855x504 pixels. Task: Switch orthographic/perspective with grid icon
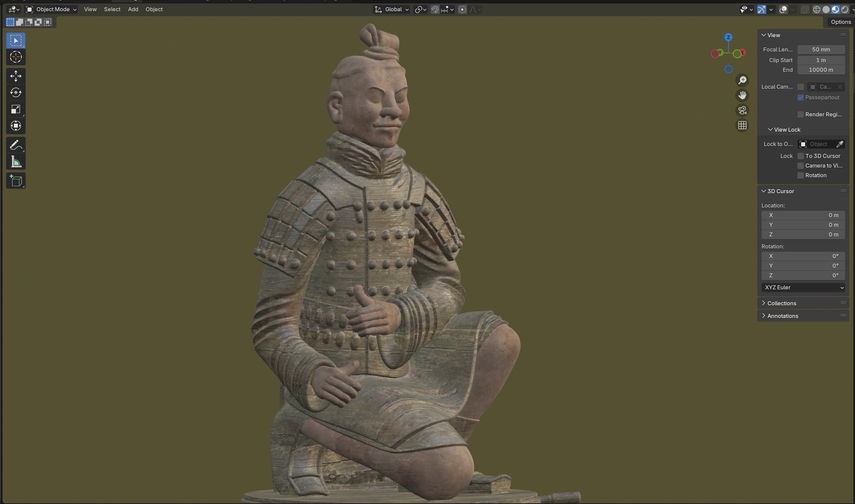pos(742,125)
